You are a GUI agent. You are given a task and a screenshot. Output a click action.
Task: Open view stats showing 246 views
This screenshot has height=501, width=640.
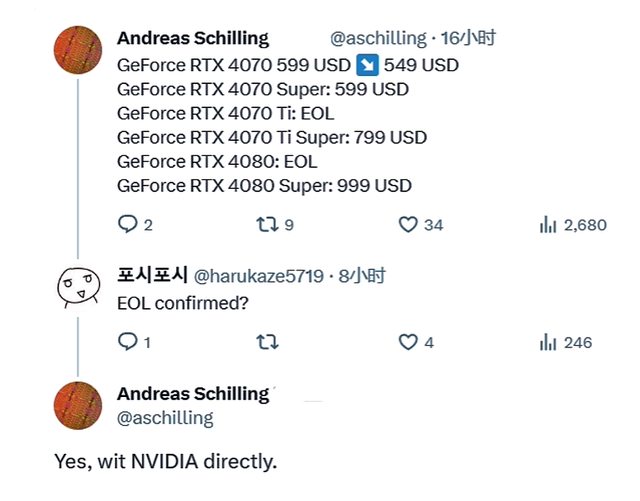(x=548, y=342)
